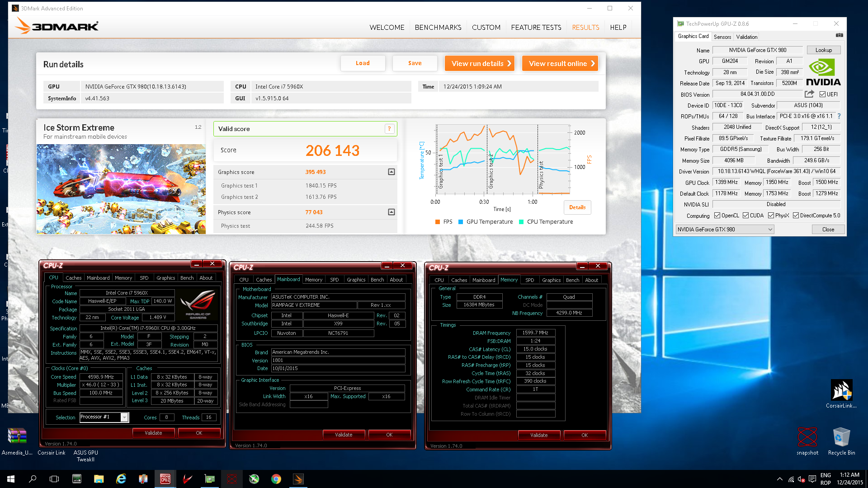Show hidden tray icons chevron
The image size is (868, 488).
779,479
